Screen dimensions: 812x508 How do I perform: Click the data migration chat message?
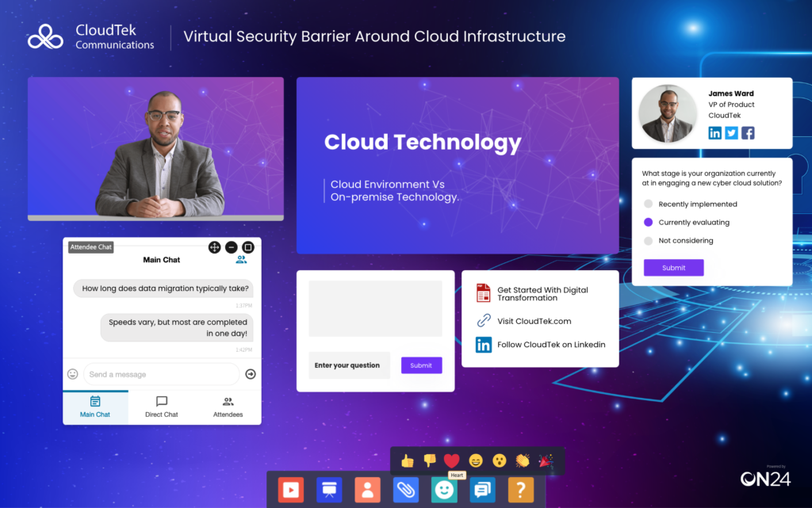click(x=163, y=288)
